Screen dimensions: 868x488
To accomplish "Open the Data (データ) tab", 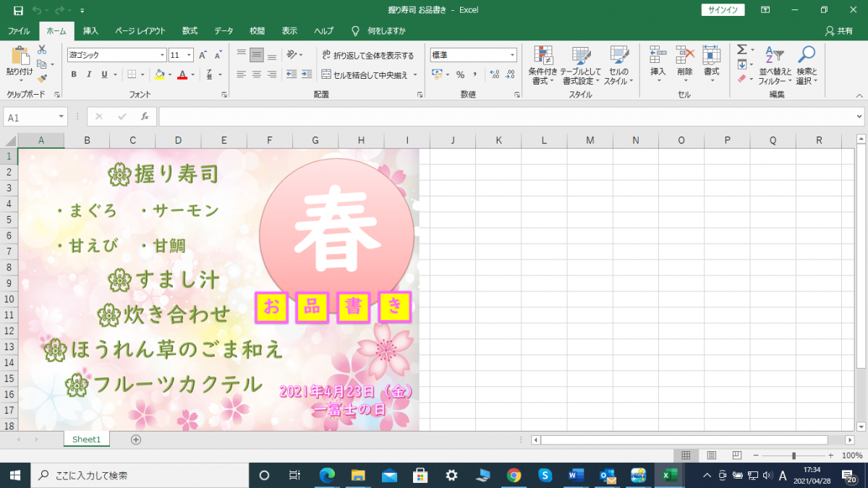I will (224, 31).
